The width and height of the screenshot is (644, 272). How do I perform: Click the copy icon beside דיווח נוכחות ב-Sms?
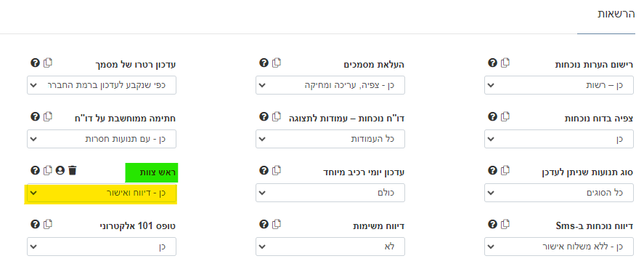coord(505,224)
